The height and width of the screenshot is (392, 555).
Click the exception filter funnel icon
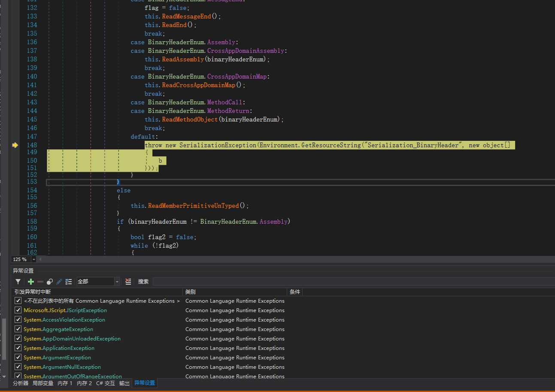[18, 282]
